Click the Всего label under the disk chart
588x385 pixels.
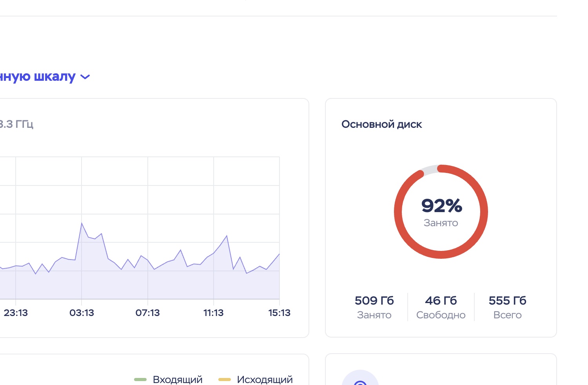point(508,315)
